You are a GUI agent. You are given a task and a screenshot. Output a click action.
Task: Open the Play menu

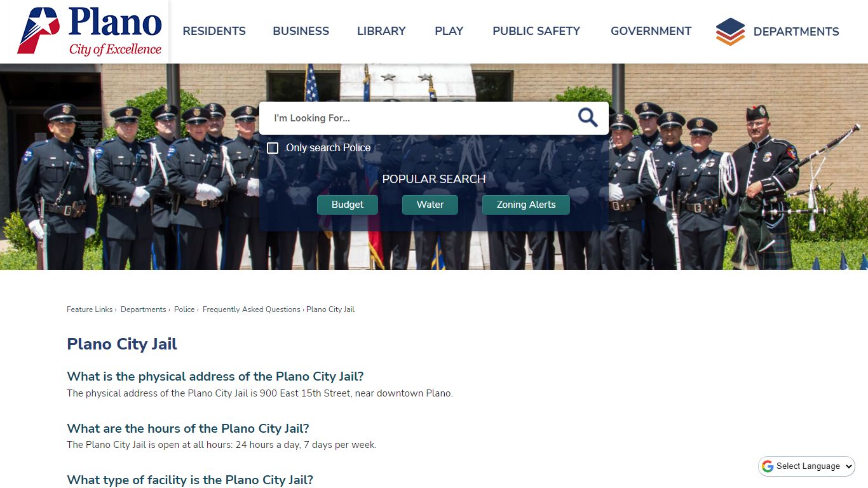[x=449, y=31]
